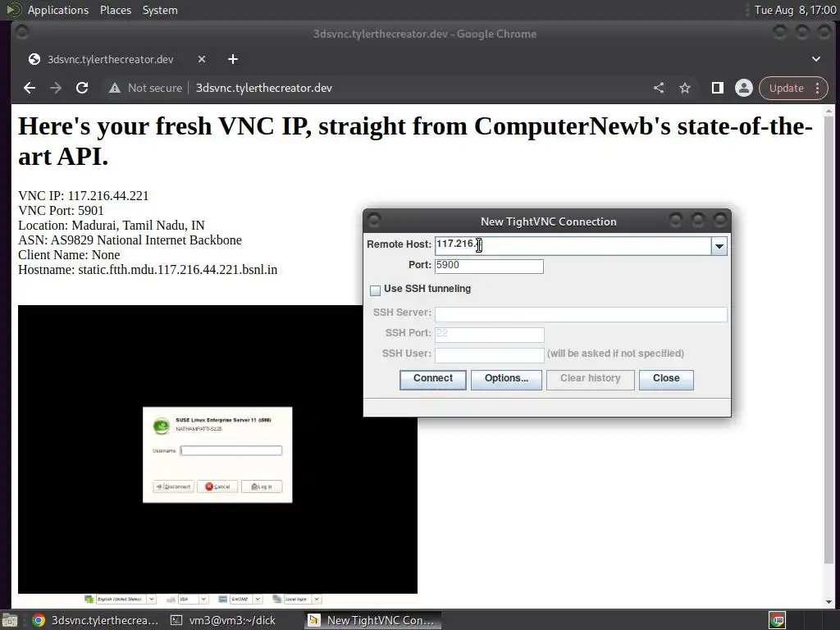Close the TightVNC connection dialog

coord(666,379)
